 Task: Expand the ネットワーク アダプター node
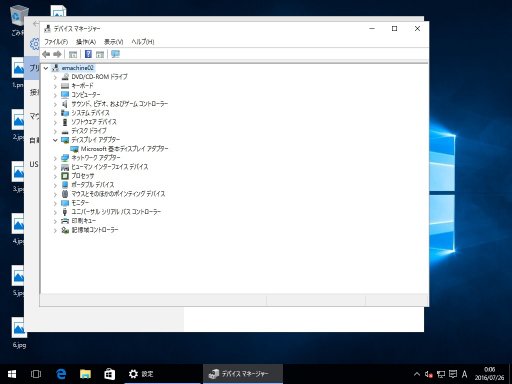[55, 158]
